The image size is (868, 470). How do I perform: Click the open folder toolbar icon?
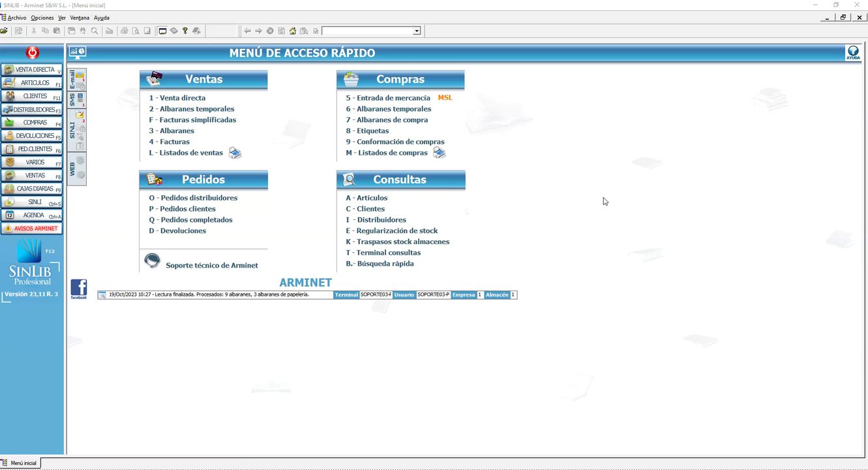[4, 31]
